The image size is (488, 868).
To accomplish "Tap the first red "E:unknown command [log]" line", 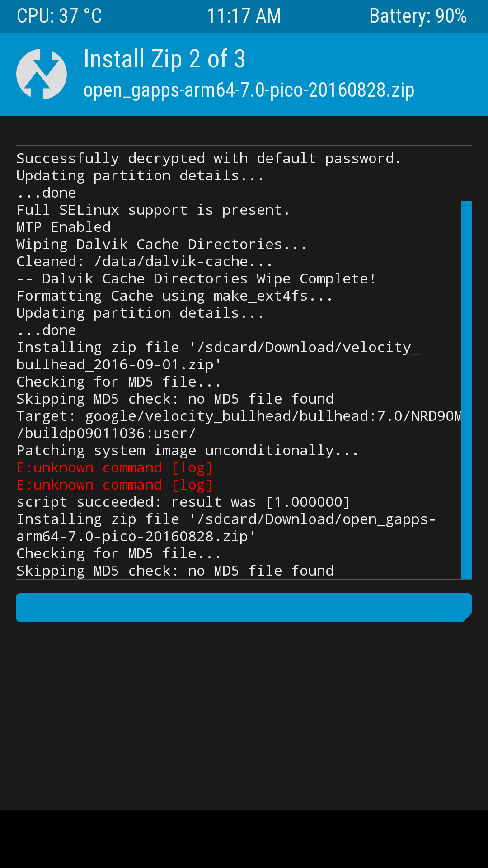I will (115, 468).
